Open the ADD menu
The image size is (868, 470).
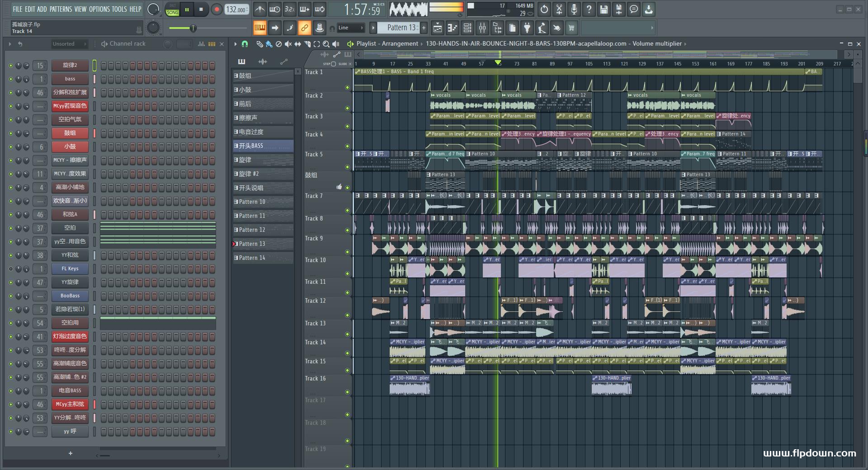[x=42, y=9]
